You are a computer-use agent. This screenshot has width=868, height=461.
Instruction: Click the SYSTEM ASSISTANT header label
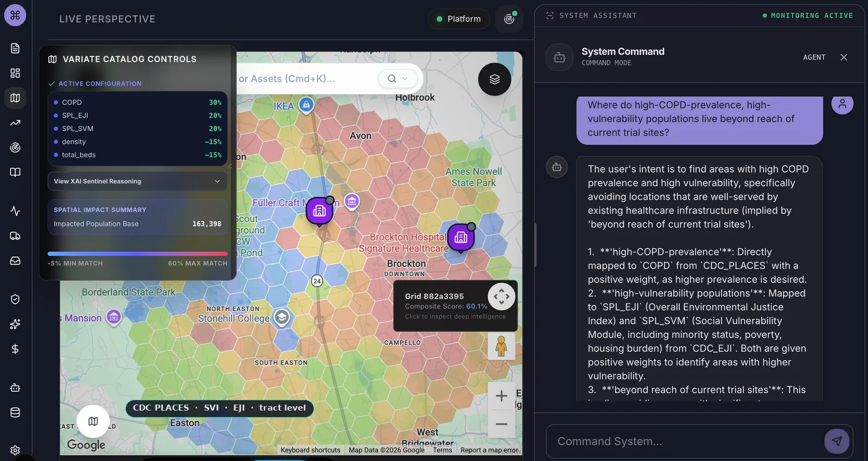[598, 16]
